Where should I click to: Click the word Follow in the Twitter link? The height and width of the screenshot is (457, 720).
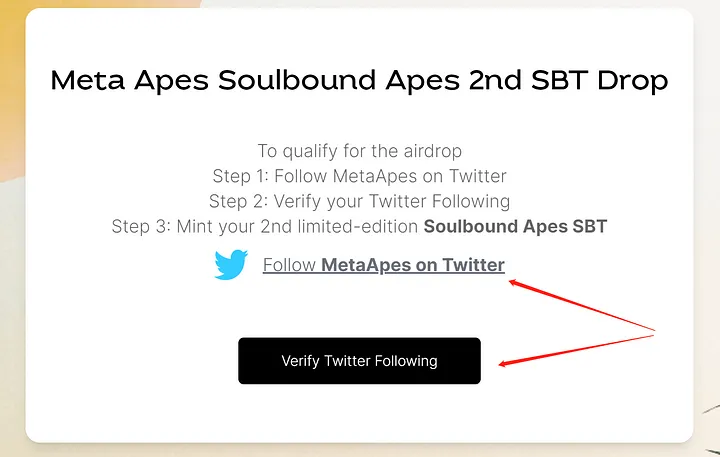pyautogui.click(x=289, y=265)
